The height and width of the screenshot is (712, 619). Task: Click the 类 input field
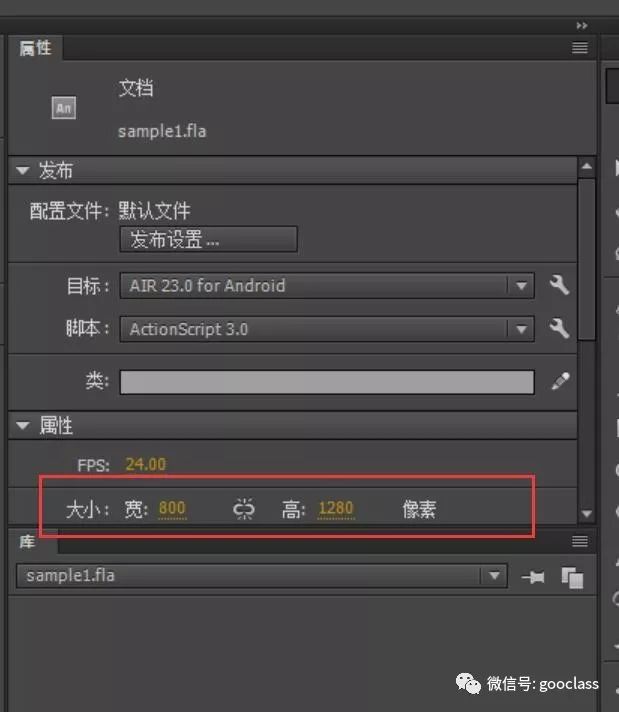[327, 382]
